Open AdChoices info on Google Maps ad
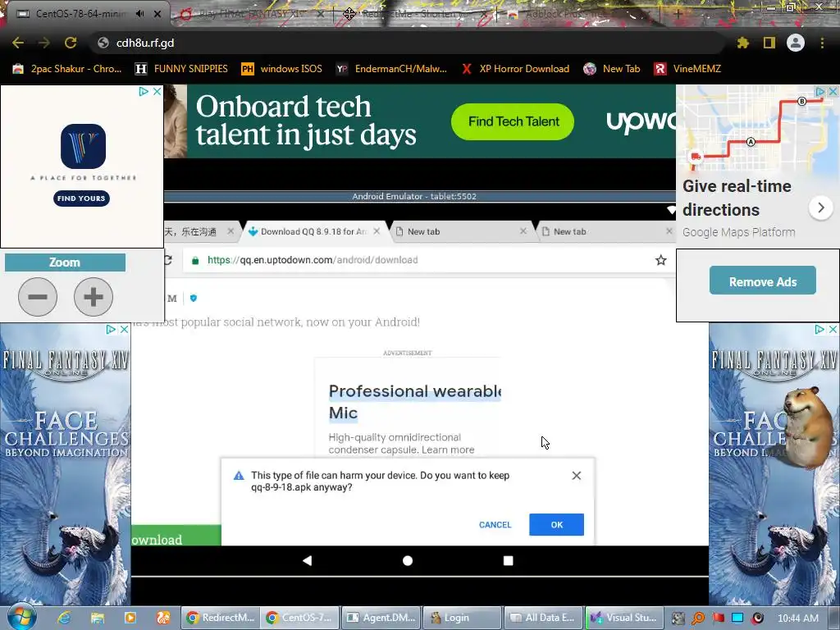Screen dimensions: 840x630 click(x=820, y=92)
